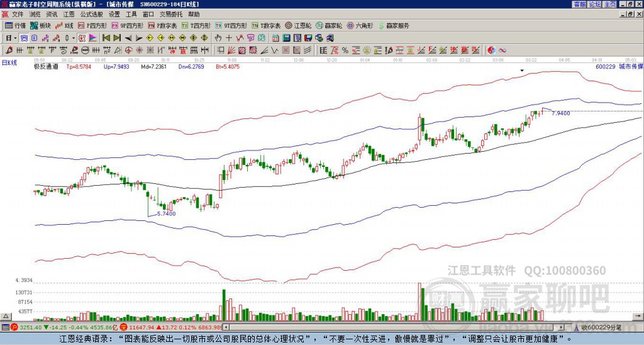644x345 pixels.
Task: Open the 赢家轮 wheel tool
Action: pos(329,25)
